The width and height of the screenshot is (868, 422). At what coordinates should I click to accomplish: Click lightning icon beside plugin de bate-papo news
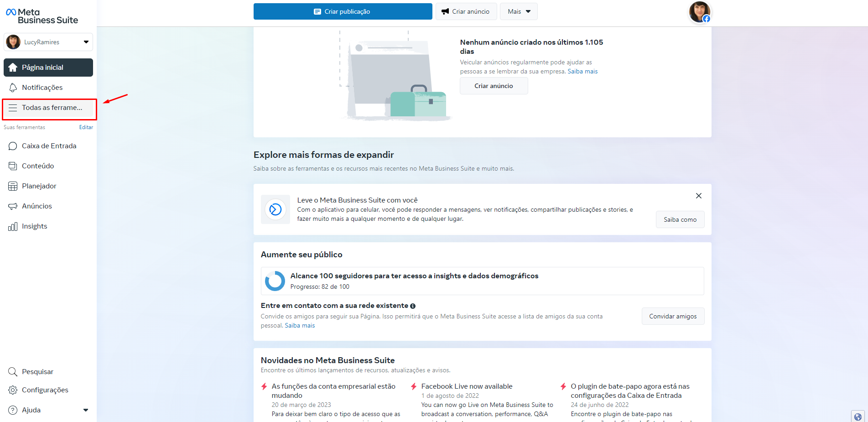tap(563, 386)
